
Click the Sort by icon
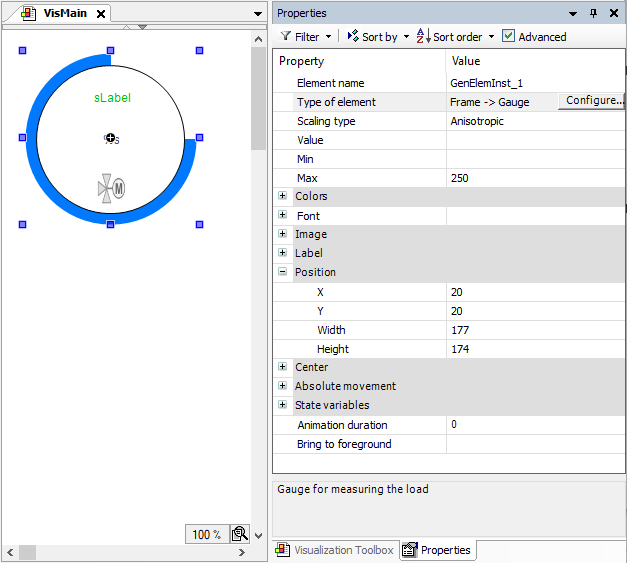(352, 37)
